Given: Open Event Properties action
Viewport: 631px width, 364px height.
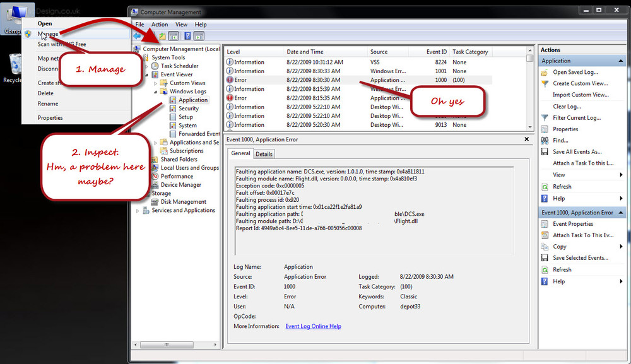Looking at the screenshot, I should click(x=573, y=223).
